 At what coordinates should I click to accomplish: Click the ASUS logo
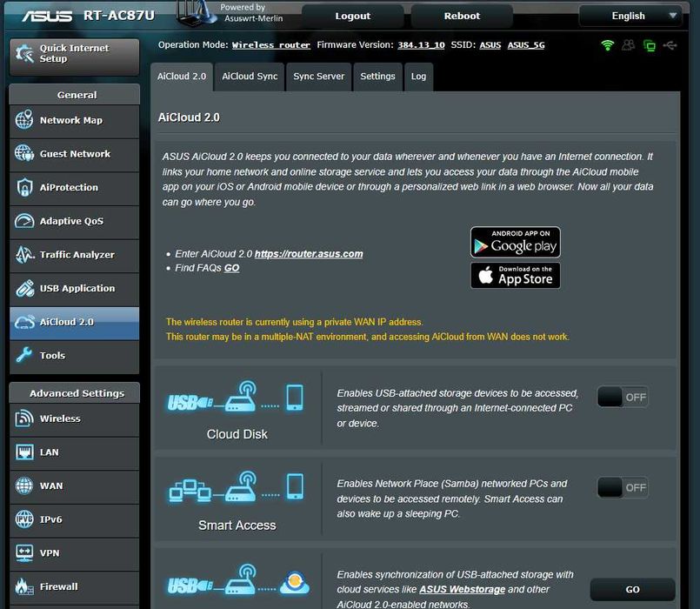(x=47, y=16)
